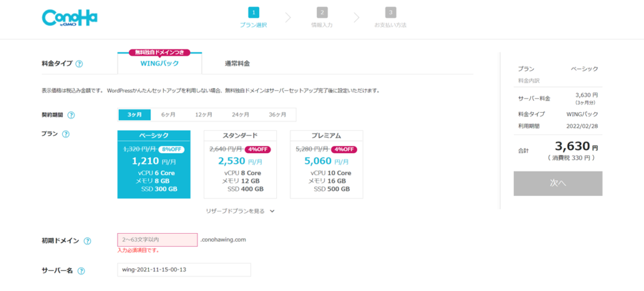Open help icon next to プラン label
This screenshot has height=291, width=644.
point(65,134)
